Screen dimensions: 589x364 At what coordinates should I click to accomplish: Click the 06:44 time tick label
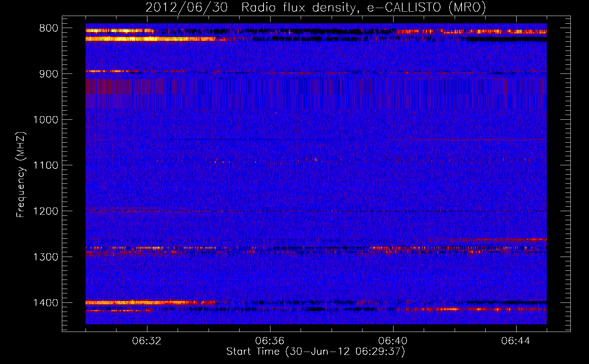click(x=516, y=341)
